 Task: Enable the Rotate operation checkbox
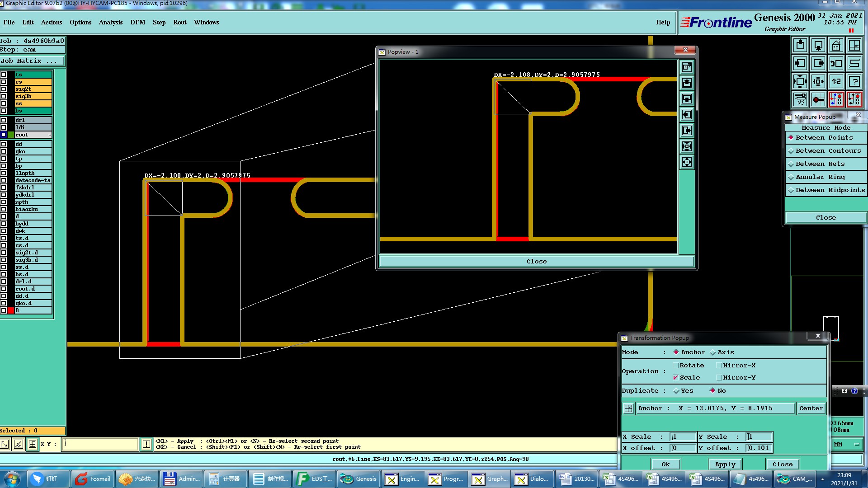pyautogui.click(x=676, y=366)
